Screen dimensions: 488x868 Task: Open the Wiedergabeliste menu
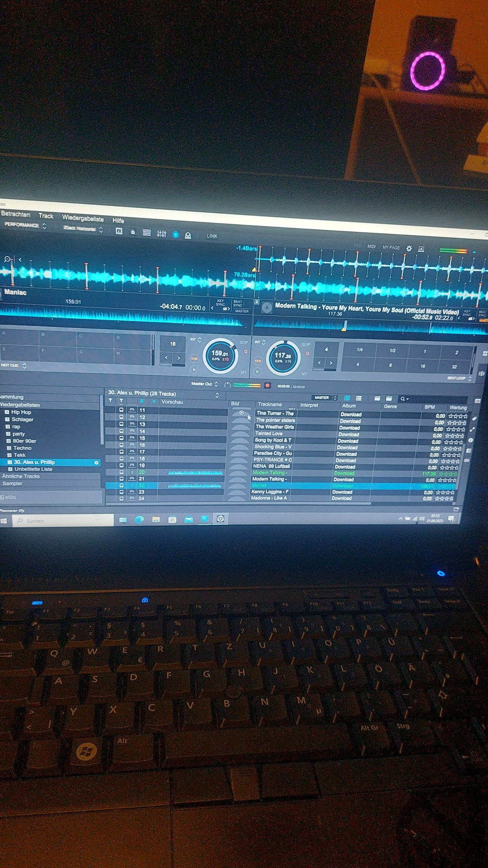[83, 218]
